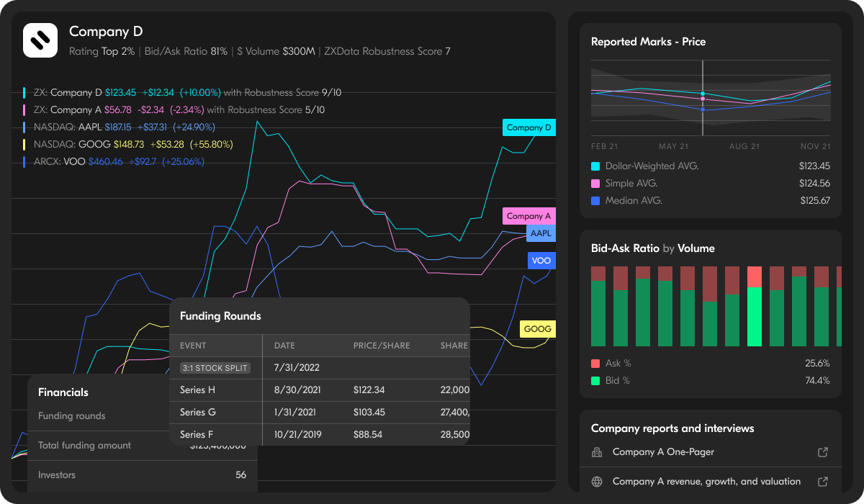Select the Series G funding row
Image resolution: width=864 pixels, height=504 pixels.
pyautogui.click(x=319, y=413)
